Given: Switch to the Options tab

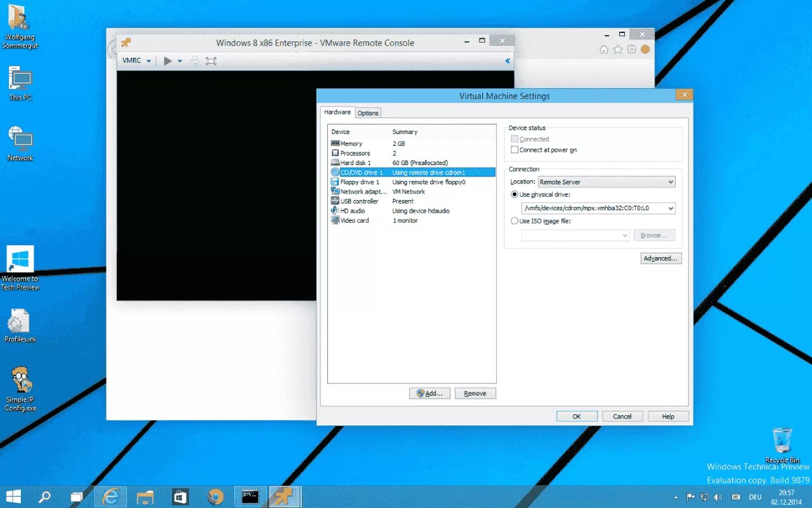Looking at the screenshot, I should tap(368, 113).
